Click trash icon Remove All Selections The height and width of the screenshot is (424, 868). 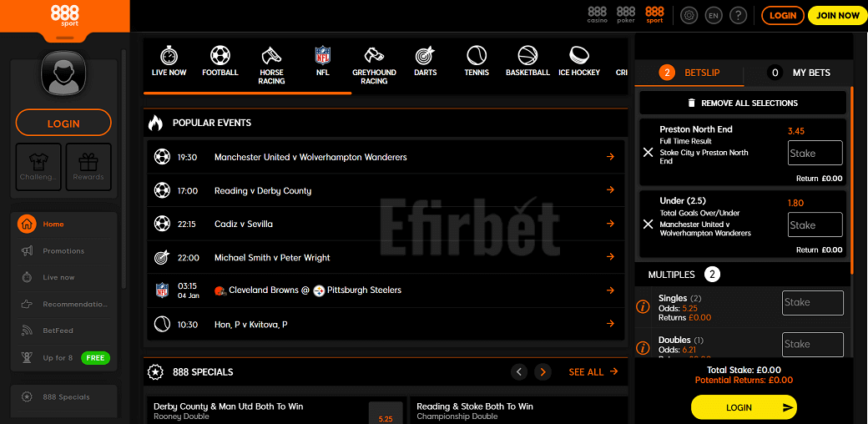click(691, 103)
